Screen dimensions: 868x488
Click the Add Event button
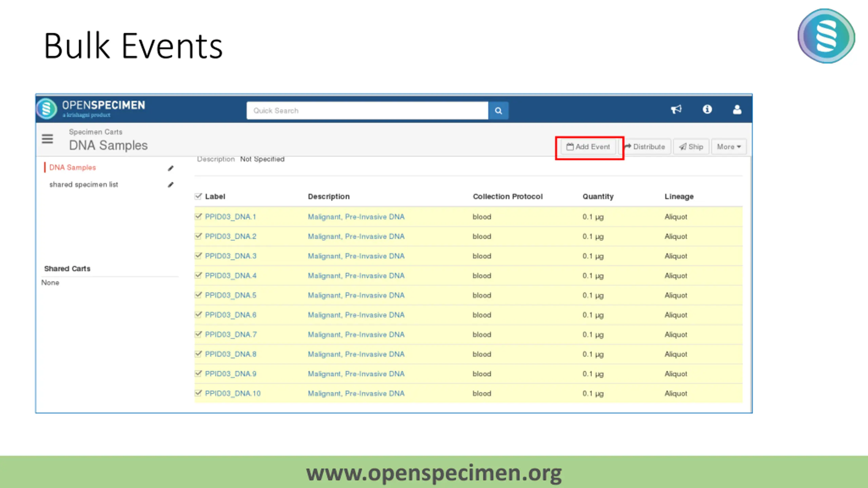tap(588, 147)
